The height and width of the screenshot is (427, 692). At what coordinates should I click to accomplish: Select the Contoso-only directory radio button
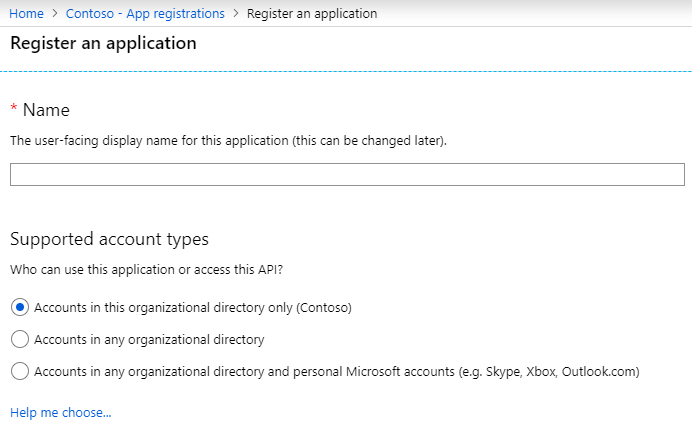[x=20, y=307]
